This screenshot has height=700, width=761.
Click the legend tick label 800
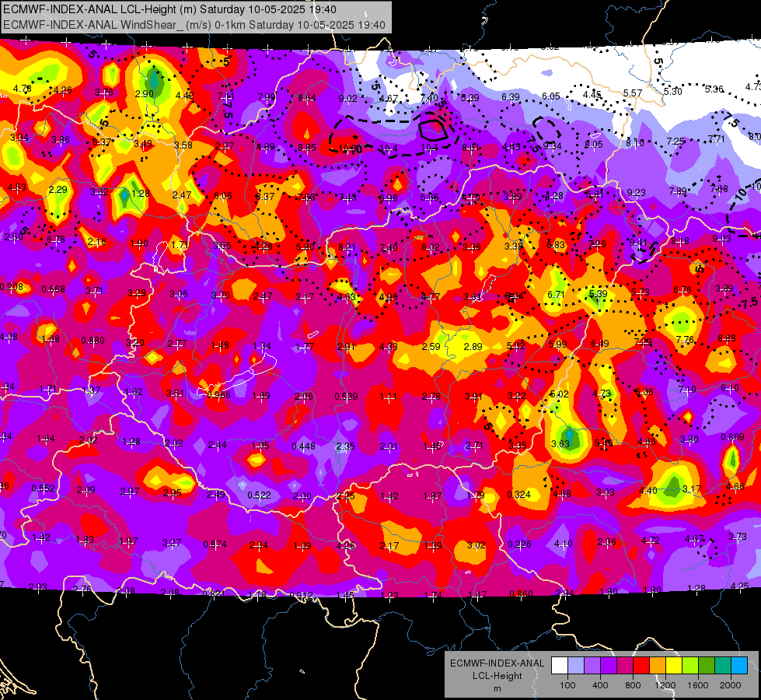tap(633, 685)
